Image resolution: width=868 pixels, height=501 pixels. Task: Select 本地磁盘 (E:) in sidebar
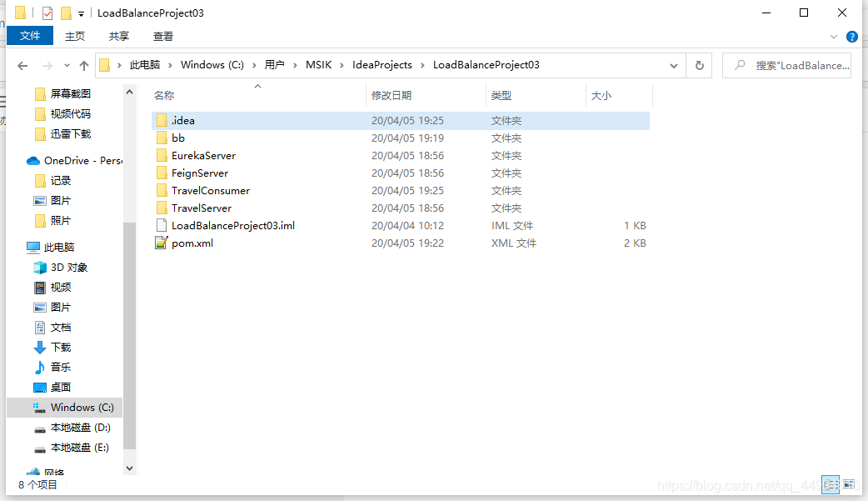point(79,448)
